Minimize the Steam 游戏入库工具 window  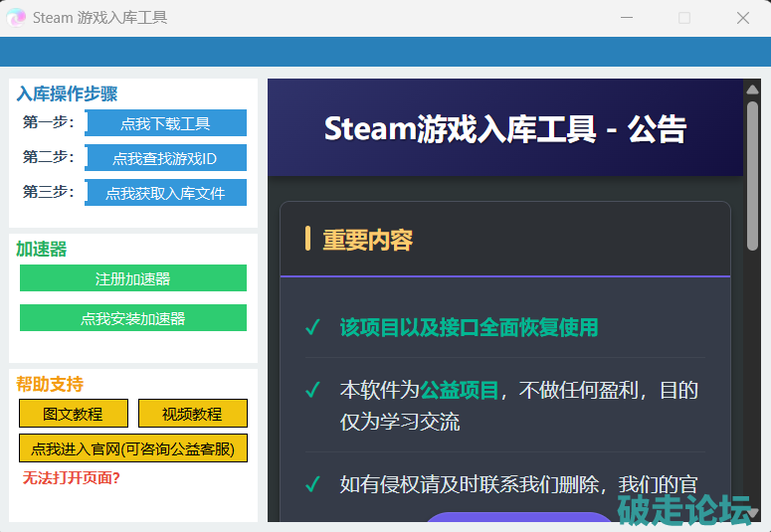coord(627,18)
